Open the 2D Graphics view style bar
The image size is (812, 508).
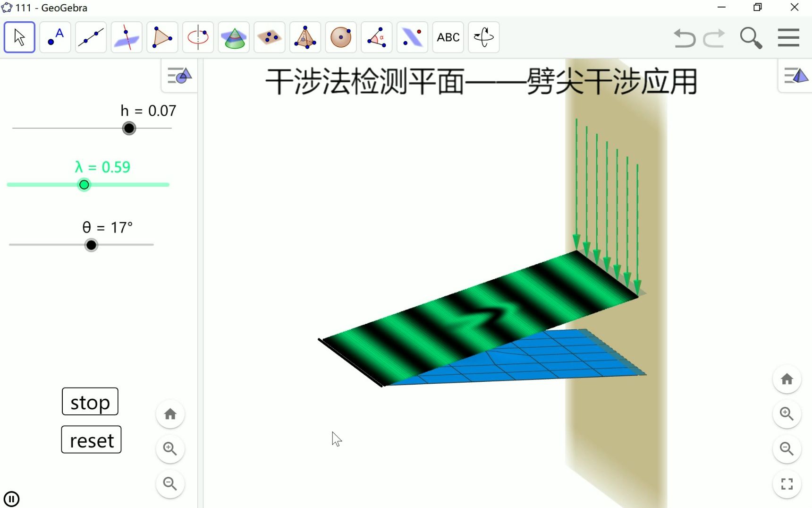(179, 76)
